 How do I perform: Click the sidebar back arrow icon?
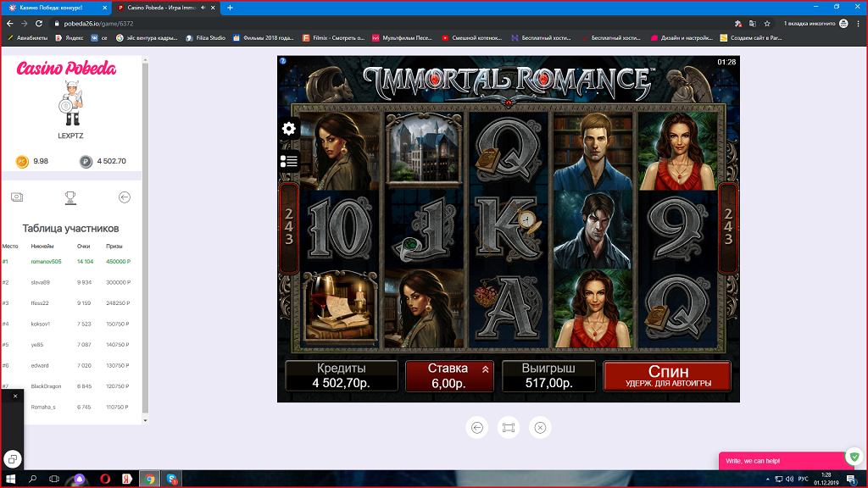click(125, 197)
